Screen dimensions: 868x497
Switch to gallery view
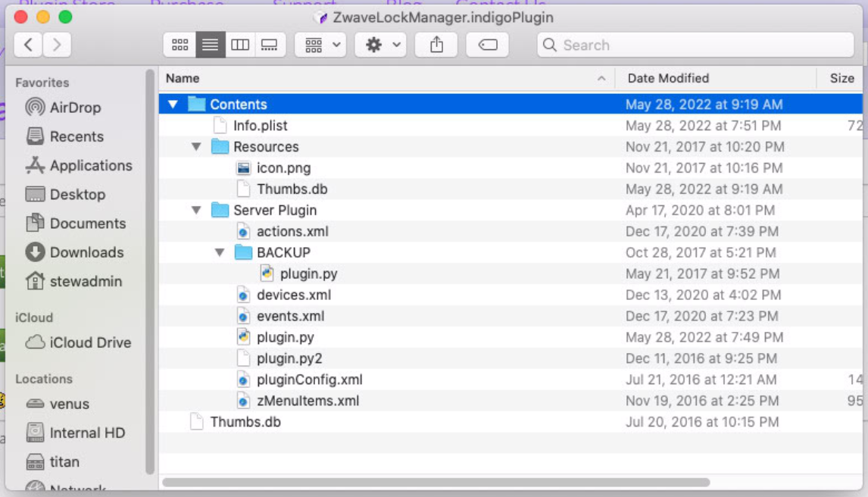[270, 45]
